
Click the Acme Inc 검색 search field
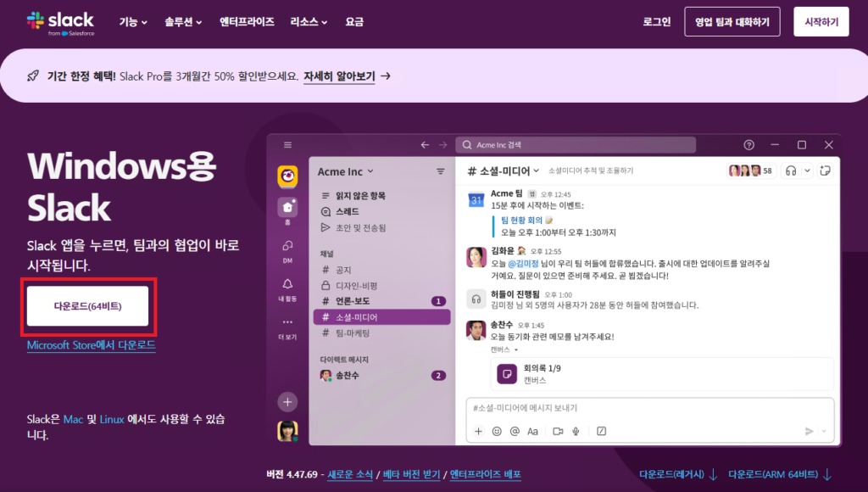(593, 145)
